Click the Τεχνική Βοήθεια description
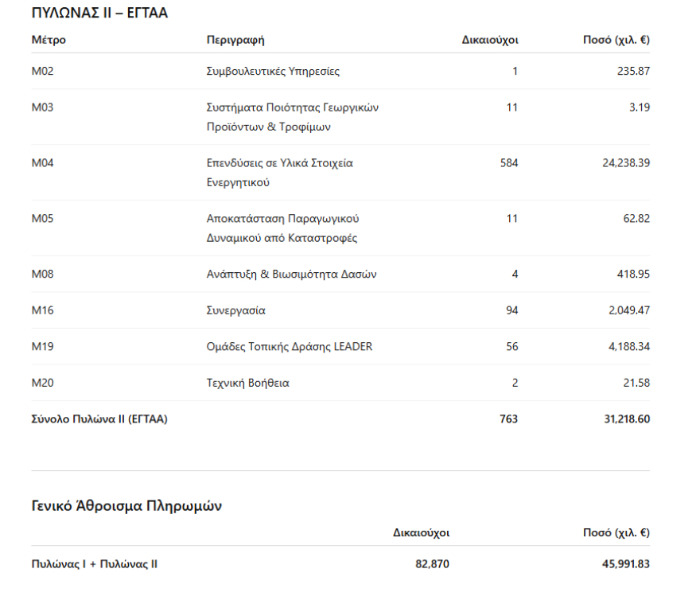Screen dimensions: 700x596 (247, 383)
